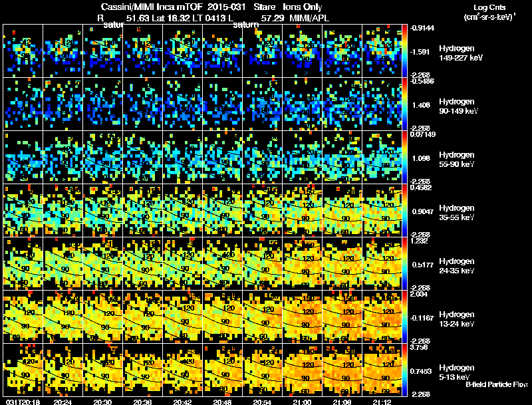The image size is (532, 405).
Task: Click the 'Hydrogen 24-35 keV' row label
Action: coord(457,266)
